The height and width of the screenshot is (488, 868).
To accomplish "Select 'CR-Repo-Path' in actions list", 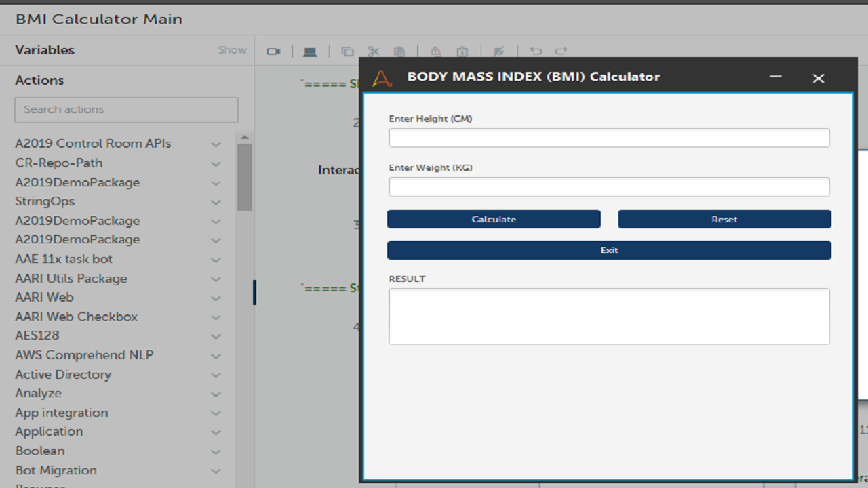I will [x=59, y=163].
